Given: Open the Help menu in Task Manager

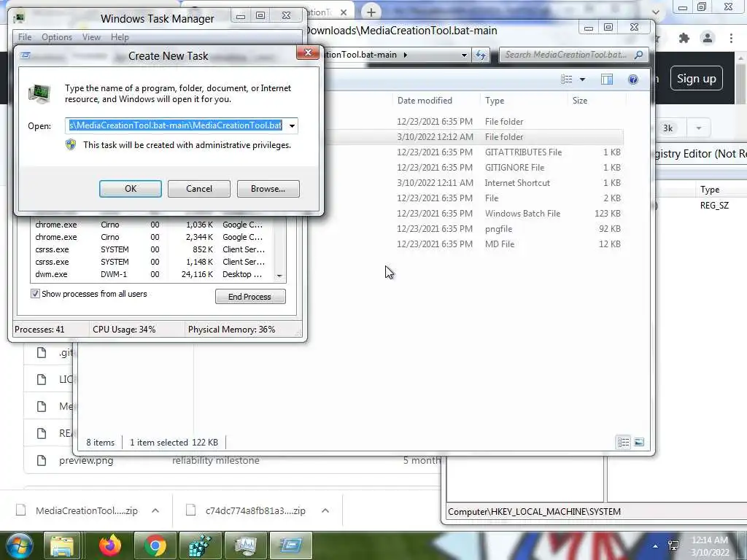Looking at the screenshot, I should pos(120,37).
